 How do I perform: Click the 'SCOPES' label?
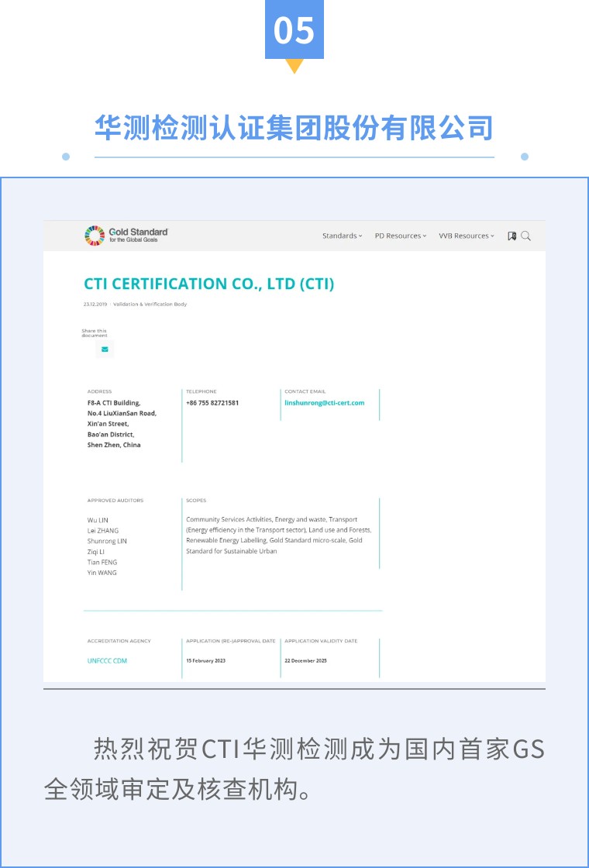pos(196,501)
